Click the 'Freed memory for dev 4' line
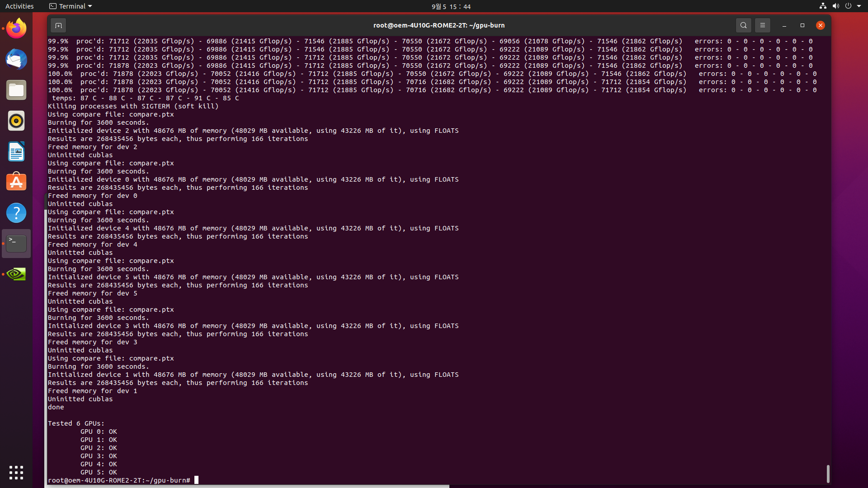This screenshot has height=488, width=868. click(93, 244)
